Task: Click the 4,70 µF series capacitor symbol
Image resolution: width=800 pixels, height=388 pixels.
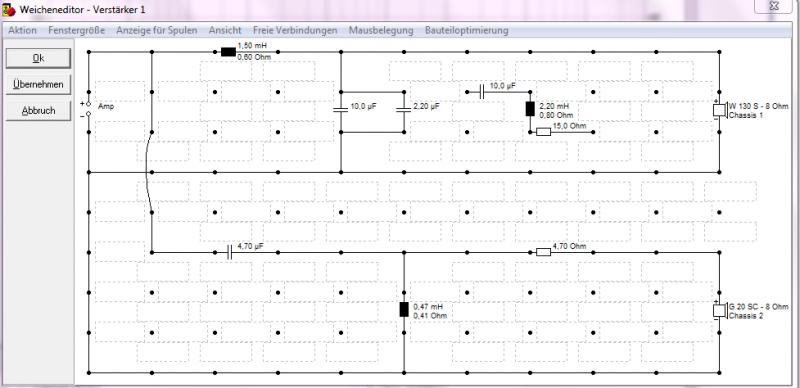Action: coord(229,252)
